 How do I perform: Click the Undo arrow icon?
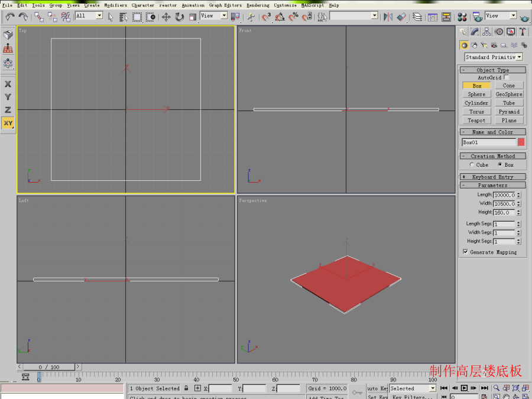10,17
